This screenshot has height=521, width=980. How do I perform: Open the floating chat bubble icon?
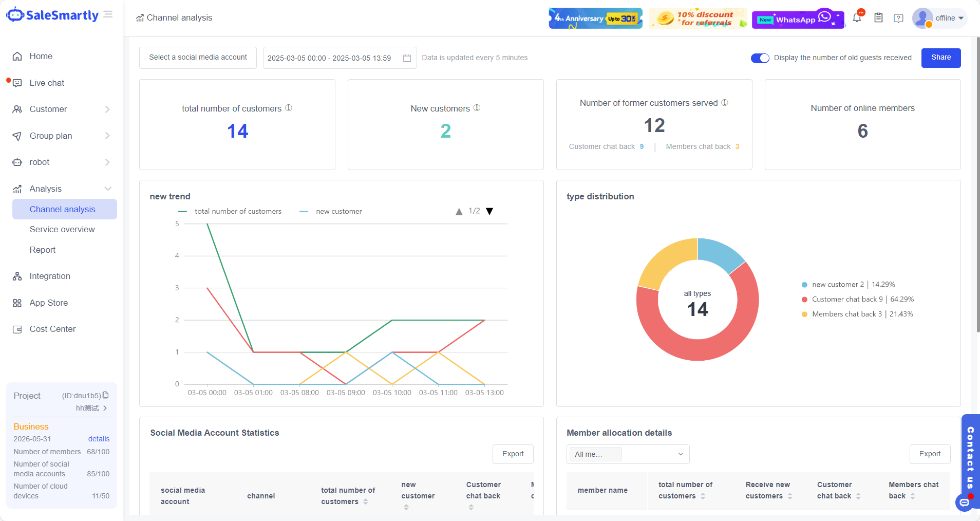pos(964,502)
